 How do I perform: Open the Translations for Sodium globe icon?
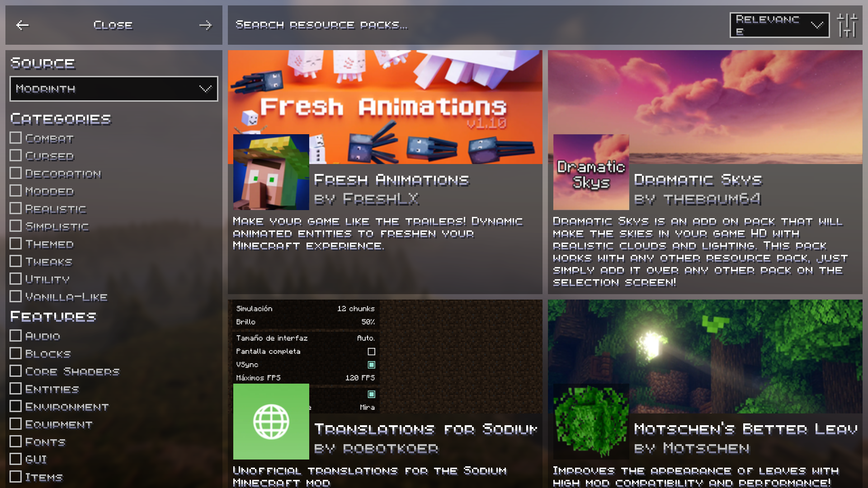271,422
